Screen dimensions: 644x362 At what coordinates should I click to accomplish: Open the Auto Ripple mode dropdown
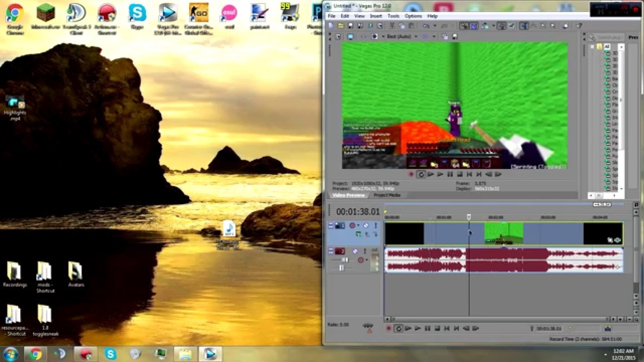tap(493, 26)
